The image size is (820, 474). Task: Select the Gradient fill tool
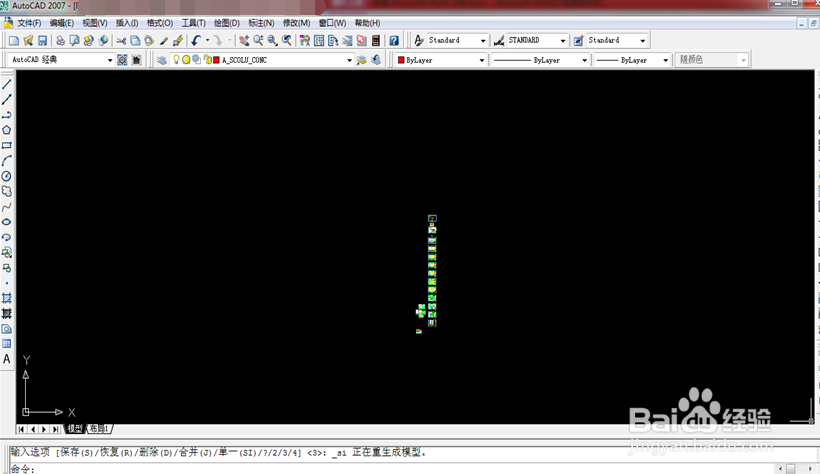tap(7, 313)
